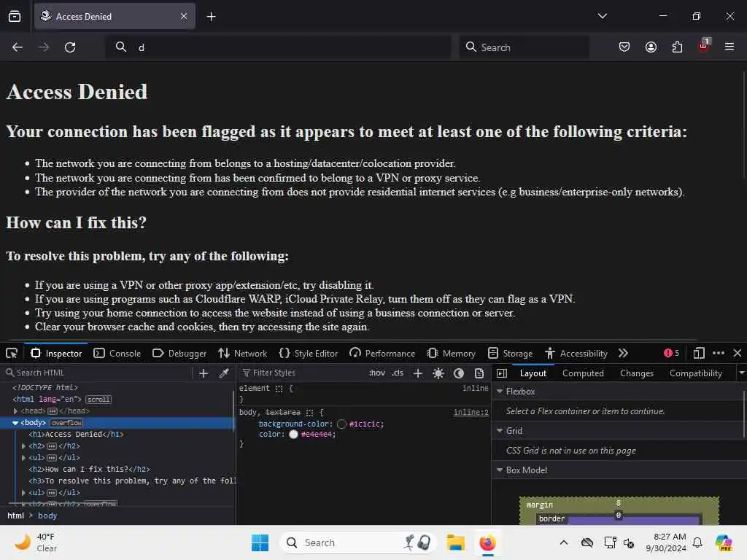Image resolution: width=747 pixels, height=560 pixels.
Task: Open color #e4e4e4 swatch
Action: click(293, 435)
